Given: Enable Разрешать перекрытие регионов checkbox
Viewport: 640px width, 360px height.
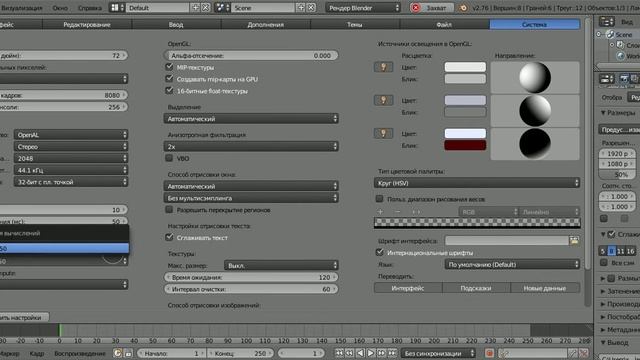Looking at the screenshot, I should click(169, 209).
